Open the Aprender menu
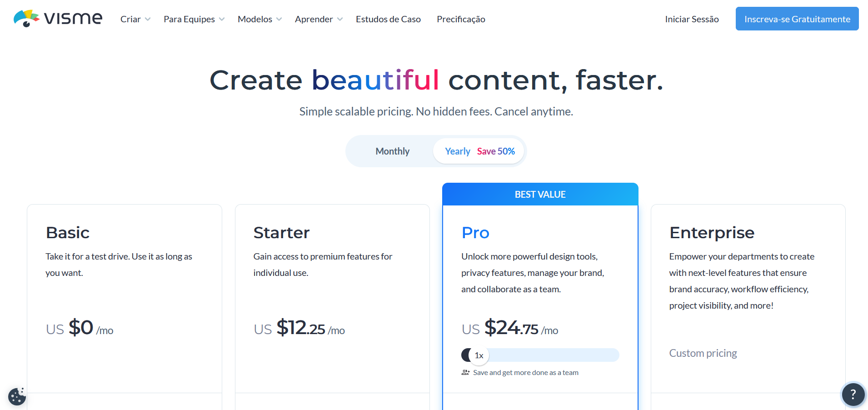The height and width of the screenshot is (410, 868). pyautogui.click(x=319, y=19)
